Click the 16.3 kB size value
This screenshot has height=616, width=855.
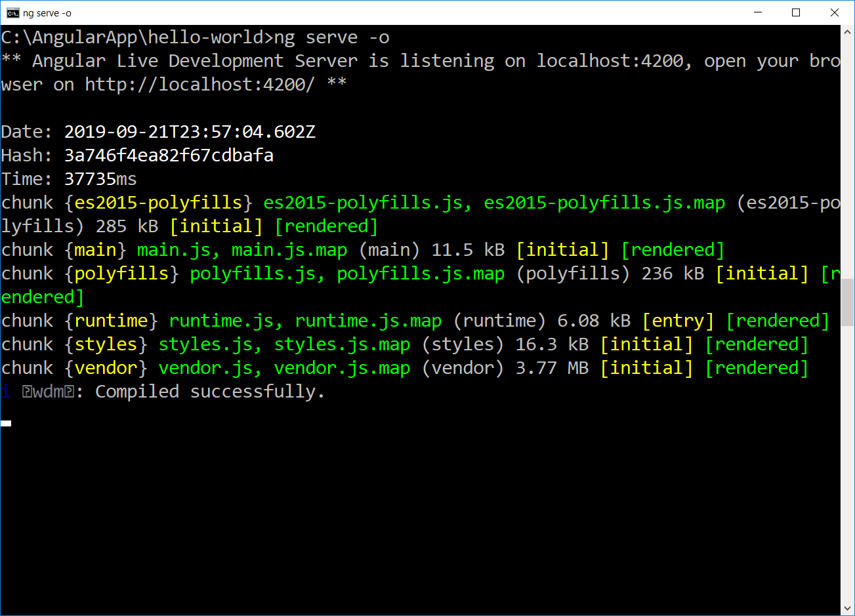point(552,344)
